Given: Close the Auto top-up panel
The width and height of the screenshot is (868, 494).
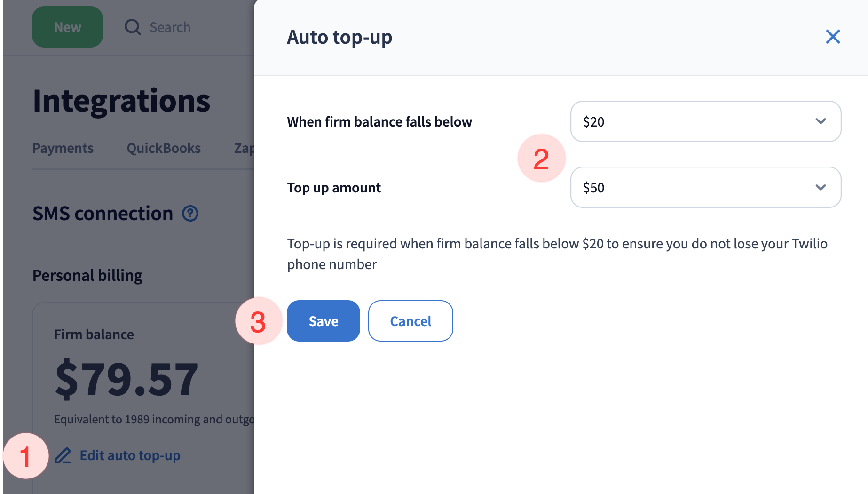Looking at the screenshot, I should click(x=833, y=37).
